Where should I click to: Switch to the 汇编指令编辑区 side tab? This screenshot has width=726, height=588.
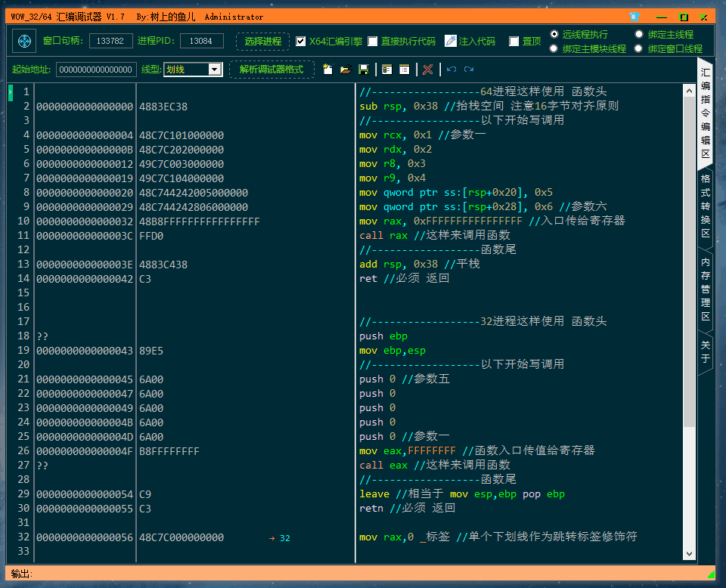pyautogui.click(x=705, y=113)
